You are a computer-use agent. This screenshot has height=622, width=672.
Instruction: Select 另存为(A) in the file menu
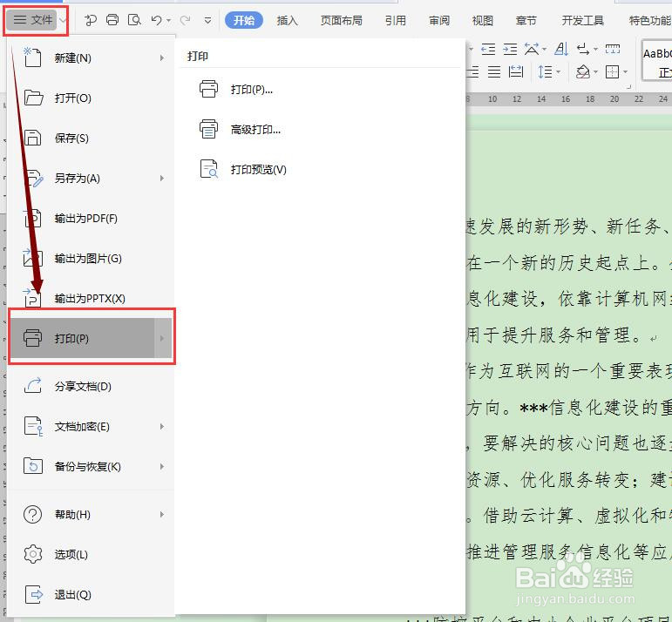(x=91, y=178)
